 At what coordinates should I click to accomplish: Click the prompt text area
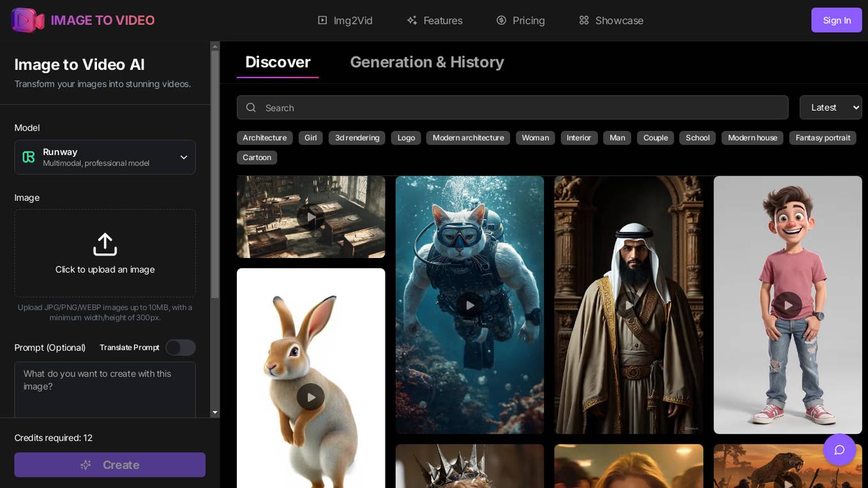(x=105, y=390)
